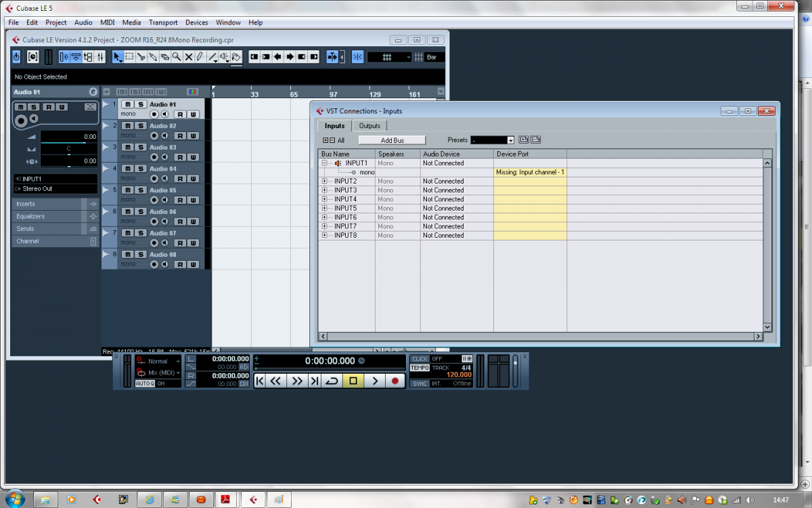The height and width of the screenshot is (508, 812).
Task: Open the Sends section in Inspector
Action: click(55, 229)
